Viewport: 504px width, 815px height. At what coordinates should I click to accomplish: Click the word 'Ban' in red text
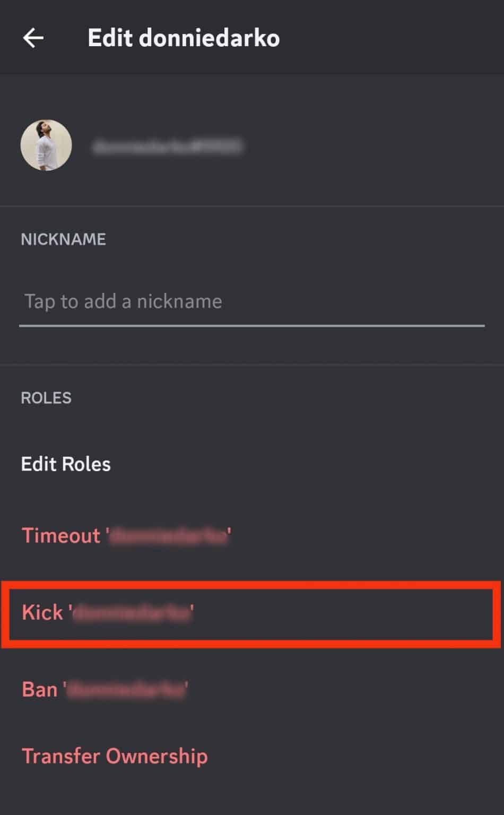tap(39, 690)
